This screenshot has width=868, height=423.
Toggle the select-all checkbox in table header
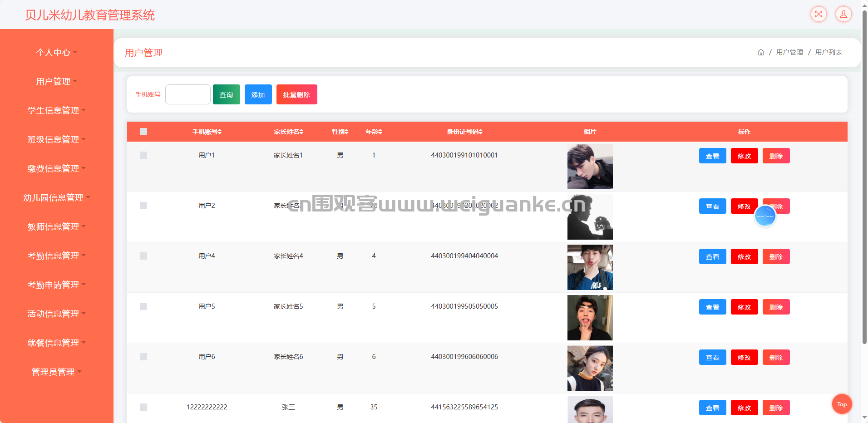[143, 132]
